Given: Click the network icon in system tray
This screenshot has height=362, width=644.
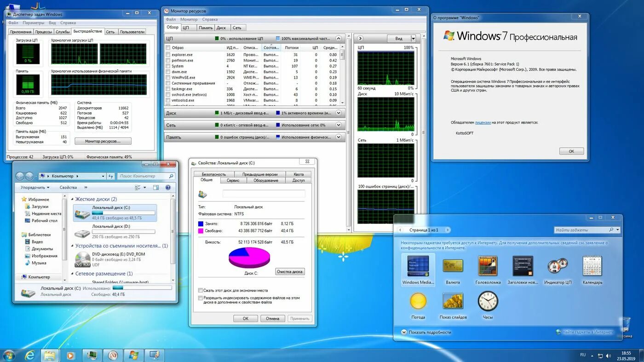Looking at the screenshot, I should [x=600, y=356].
